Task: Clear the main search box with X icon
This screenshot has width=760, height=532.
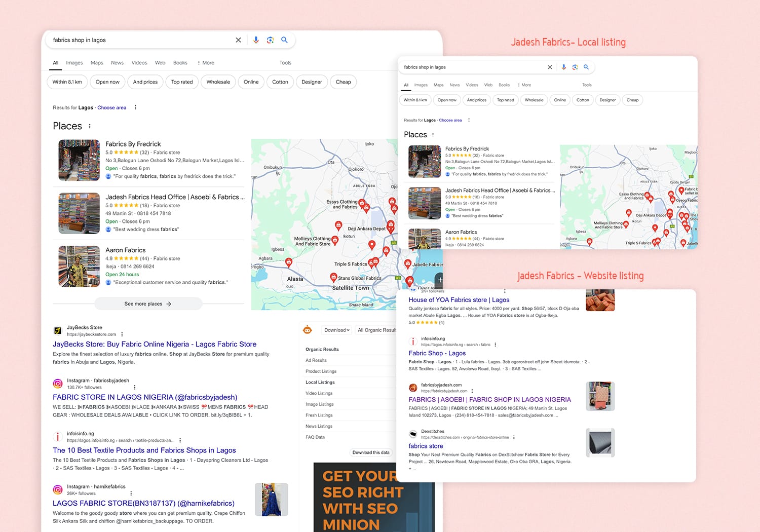Action: pyautogui.click(x=238, y=40)
